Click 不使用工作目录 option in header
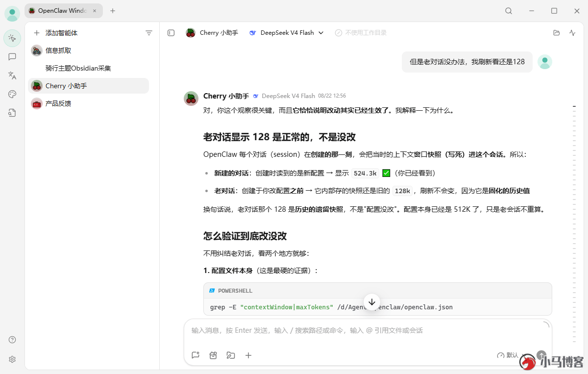588x374 pixels. tap(361, 33)
